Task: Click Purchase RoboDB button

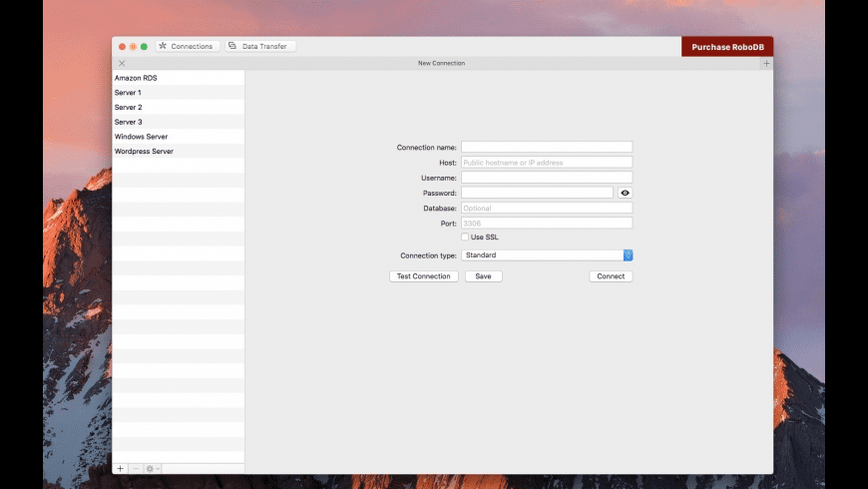Action: pyautogui.click(x=727, y=47)
